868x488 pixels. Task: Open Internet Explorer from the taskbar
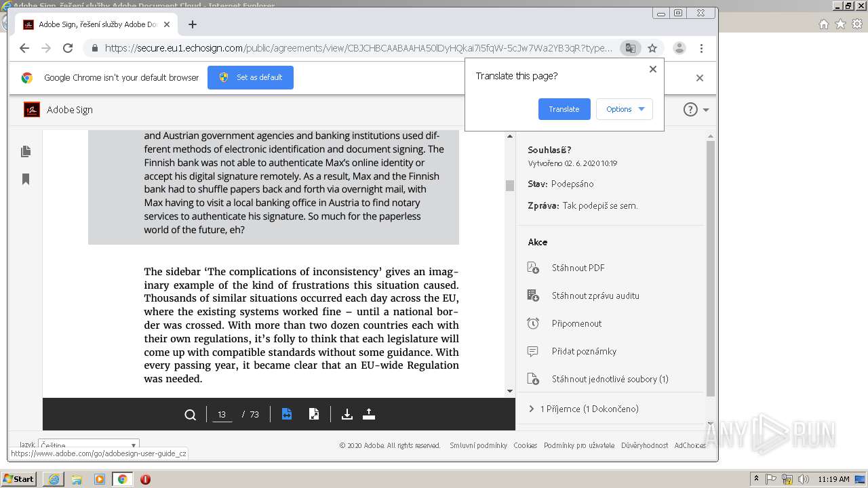coord(54,479)
